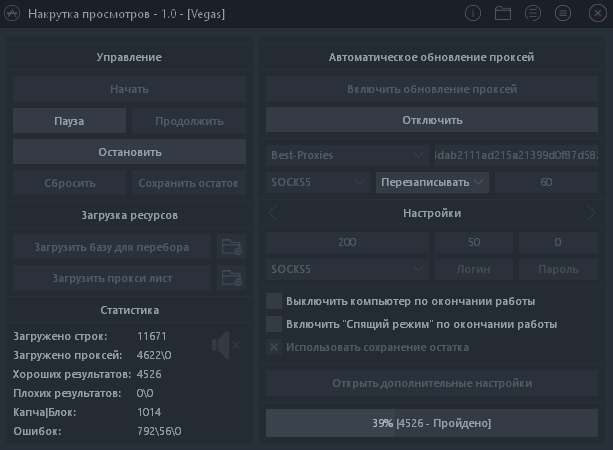Open the info icon in title bar
Viewport: 613px width, 450px height.
(473, 13)
